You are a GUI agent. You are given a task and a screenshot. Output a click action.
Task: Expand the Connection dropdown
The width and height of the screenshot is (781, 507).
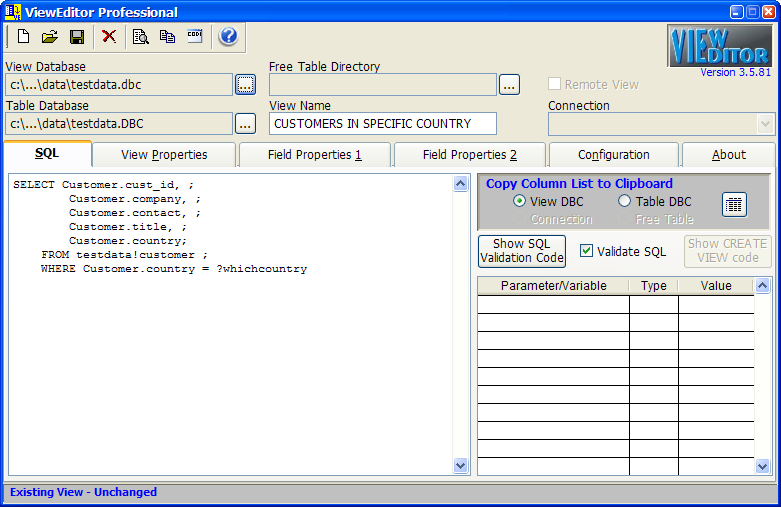coord(765,124)
